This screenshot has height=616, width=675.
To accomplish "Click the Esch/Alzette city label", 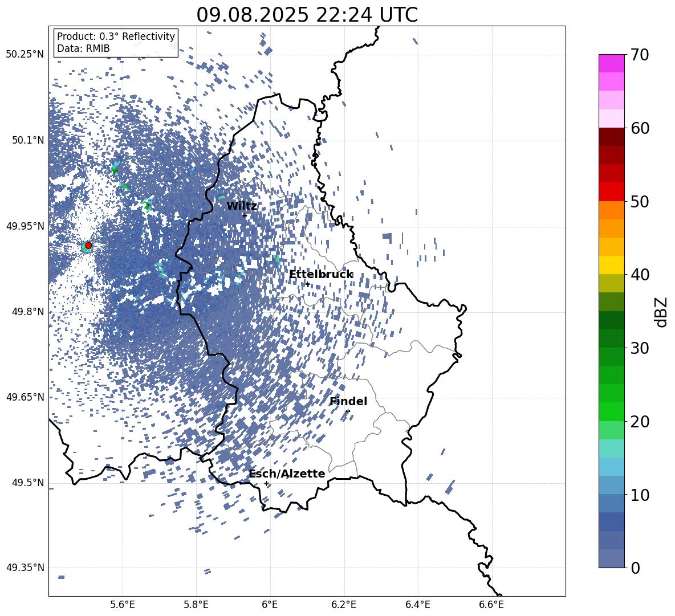I will 287,474.
